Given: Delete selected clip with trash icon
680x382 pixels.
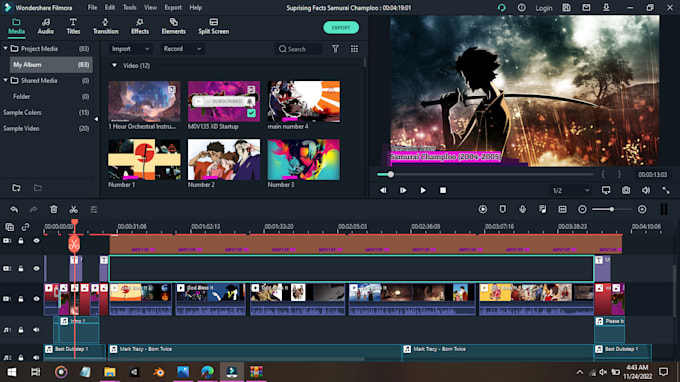Looking at the screenshot, I should click(54, 209).
